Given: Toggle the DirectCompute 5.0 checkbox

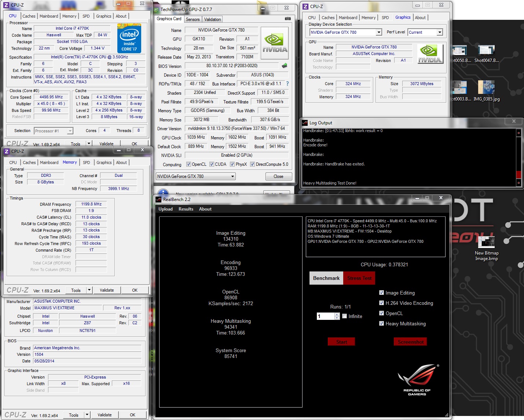Looking at the screenshot, I should click(x=252, y=164).
